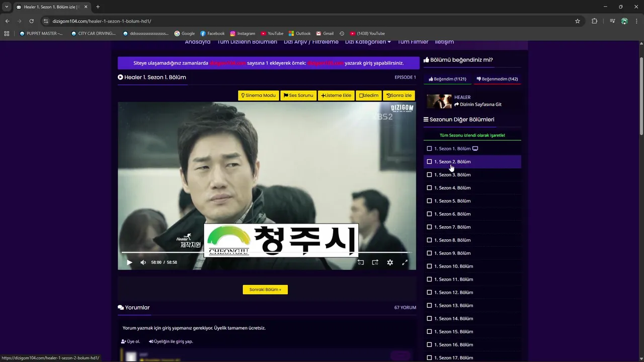
Task: Open the browser extensions icon
Action: pos(595,21)
